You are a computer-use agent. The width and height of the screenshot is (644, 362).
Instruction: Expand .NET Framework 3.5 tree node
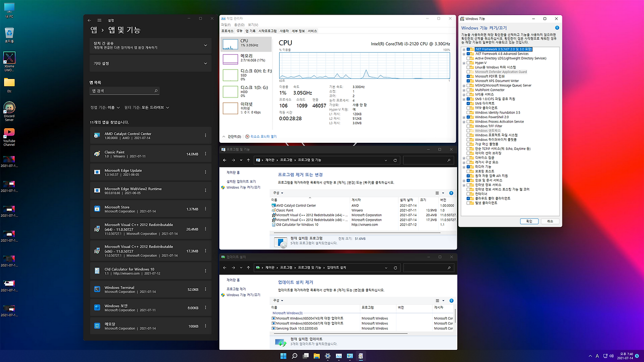tap(463, 49)
